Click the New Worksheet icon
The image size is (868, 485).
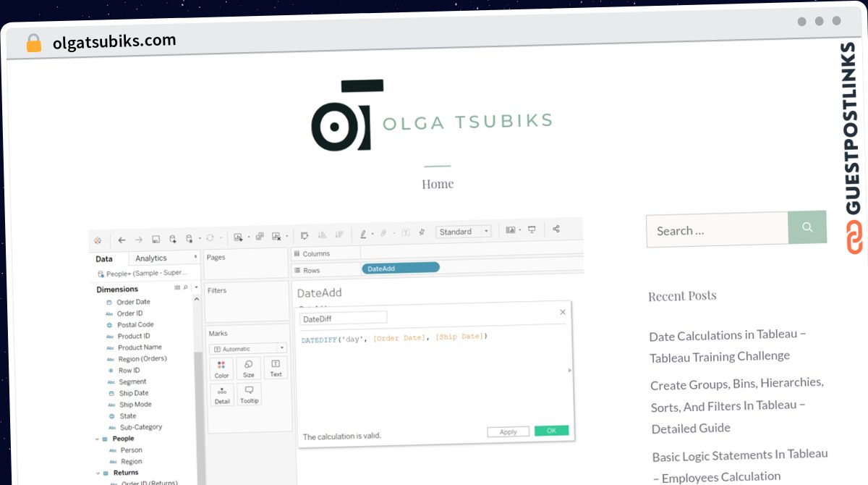coord(238,237)
